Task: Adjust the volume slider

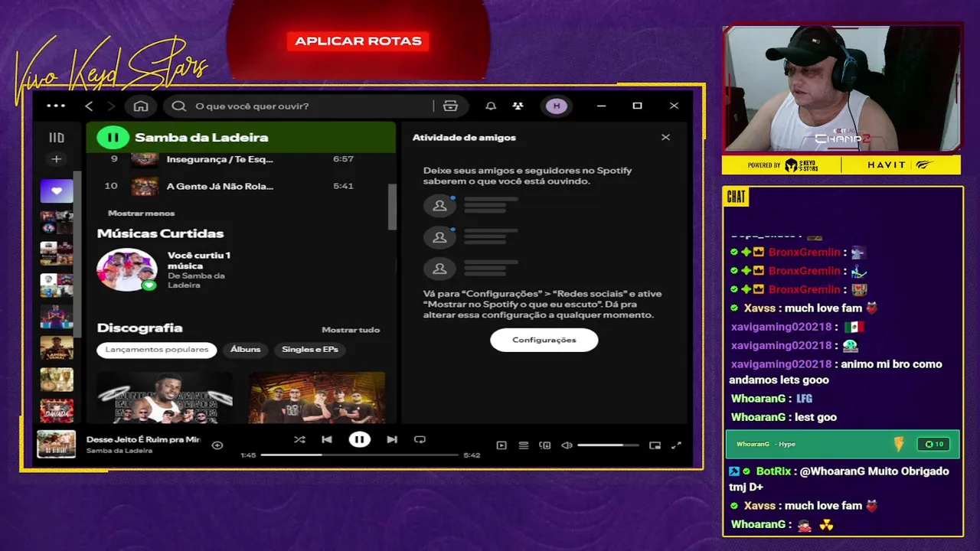Action: [x=608, y=445]
